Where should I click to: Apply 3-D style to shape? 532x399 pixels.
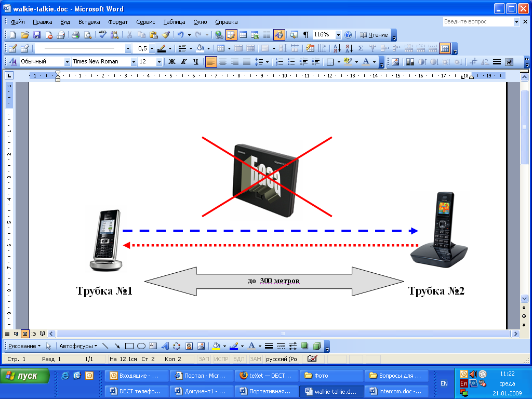click(317, 346)
